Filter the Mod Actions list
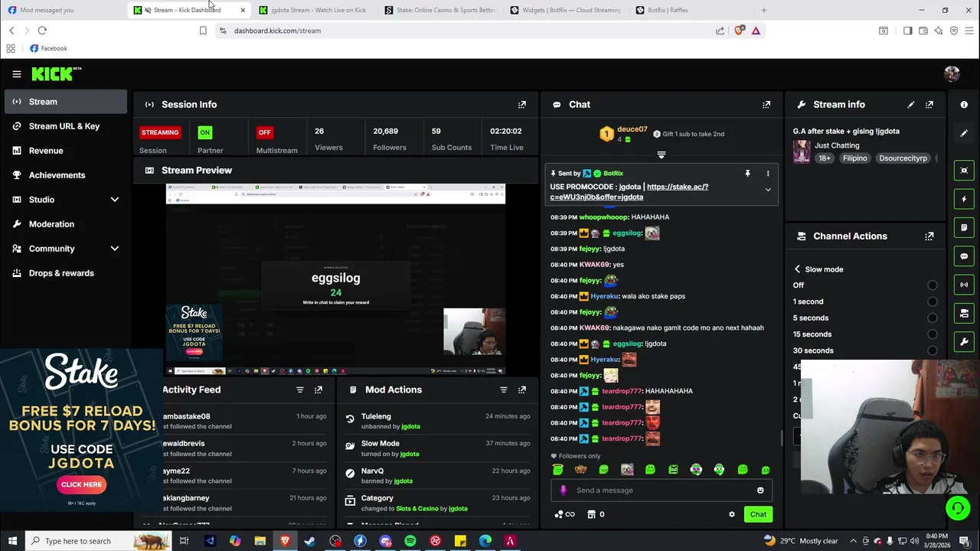Viewport: 980px width, 551px height. coord(504,390)
